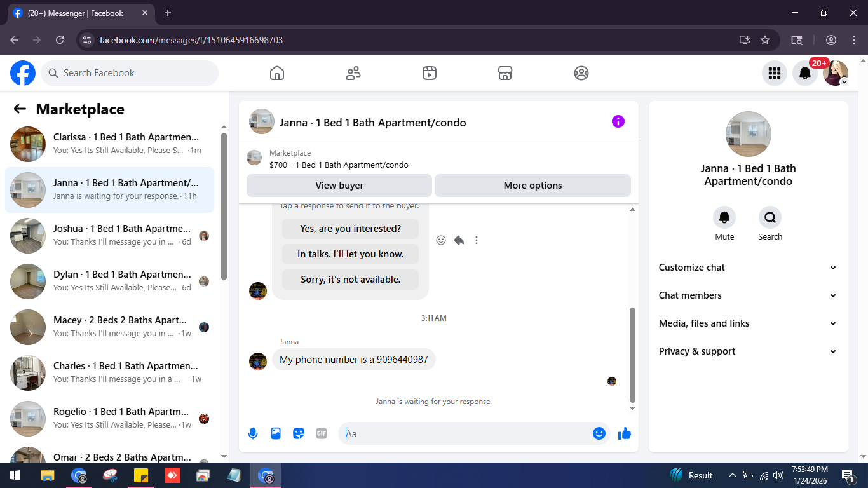Open the conversation with Clarissa
Viewport: 868px width, 488px height.
coord(109,144)
